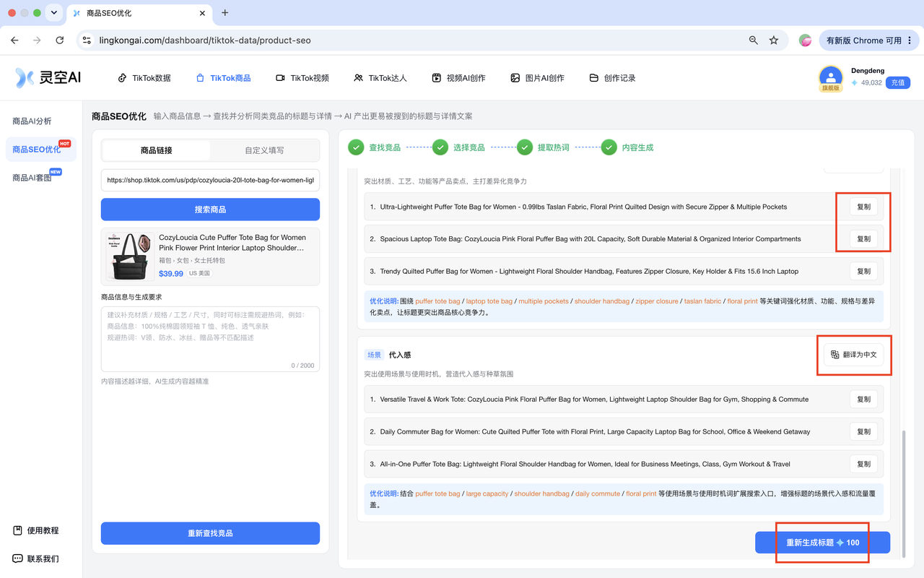Open the 使用教程 tutorial link
924x578 pixels.
click(36, 530)
